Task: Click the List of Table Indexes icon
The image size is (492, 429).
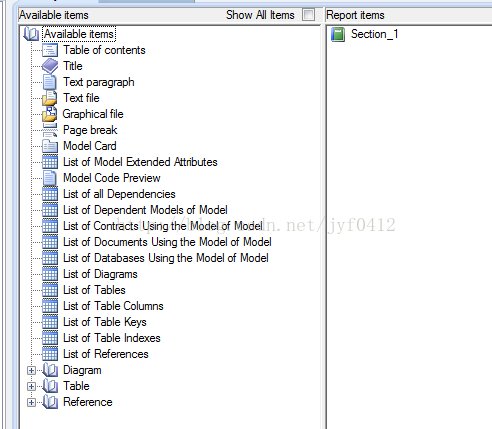Action: pos(50,338)
